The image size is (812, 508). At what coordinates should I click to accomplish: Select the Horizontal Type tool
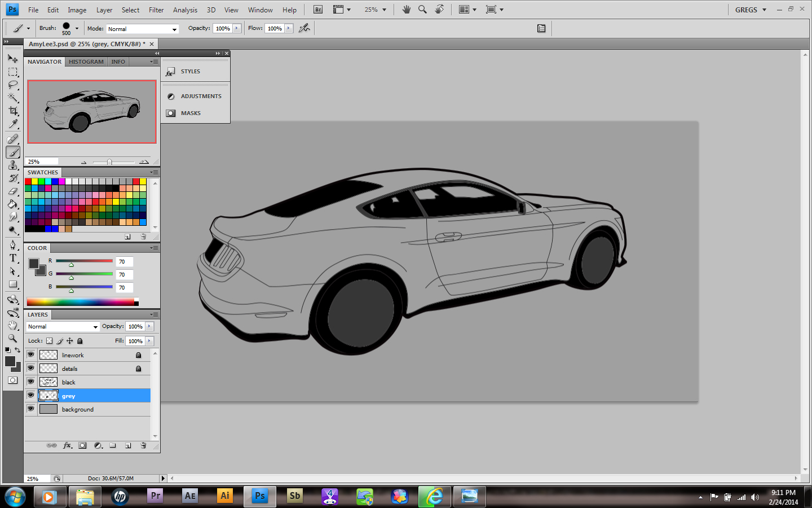tap(13, 258)
